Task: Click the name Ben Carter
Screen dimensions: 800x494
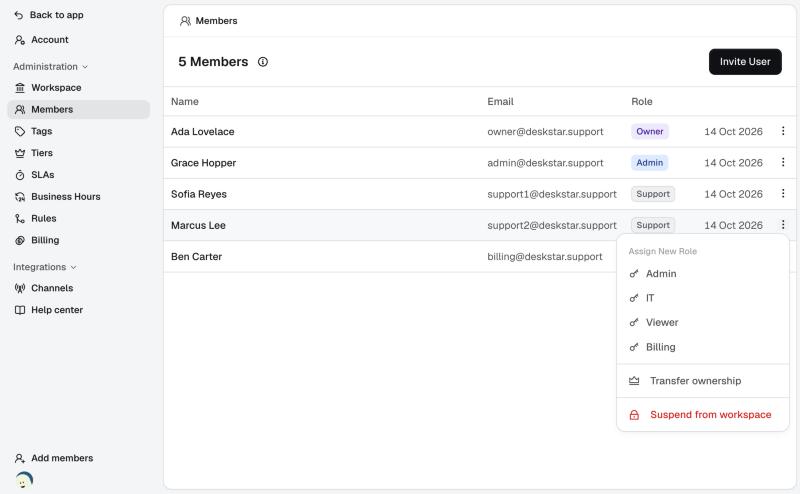Action: 196,257
